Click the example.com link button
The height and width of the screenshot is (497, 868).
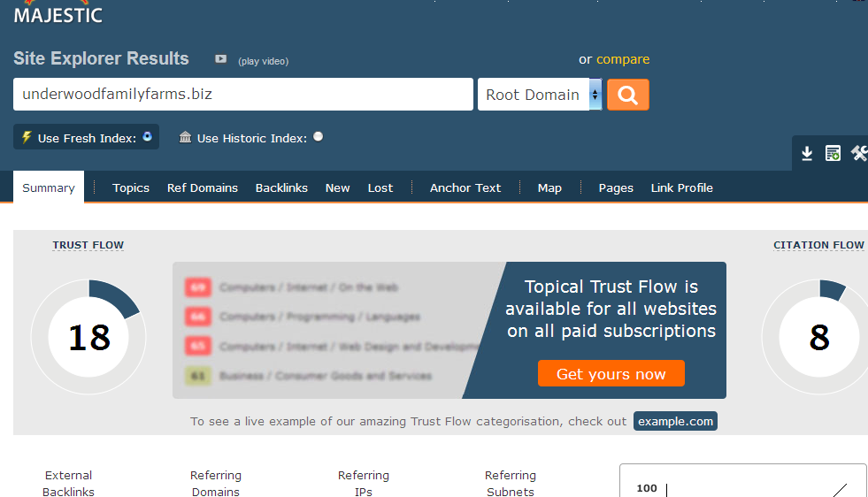point(675,421)
